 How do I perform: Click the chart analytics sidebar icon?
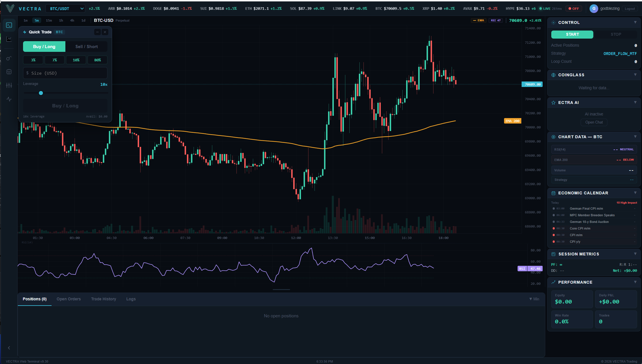[9, 39]
